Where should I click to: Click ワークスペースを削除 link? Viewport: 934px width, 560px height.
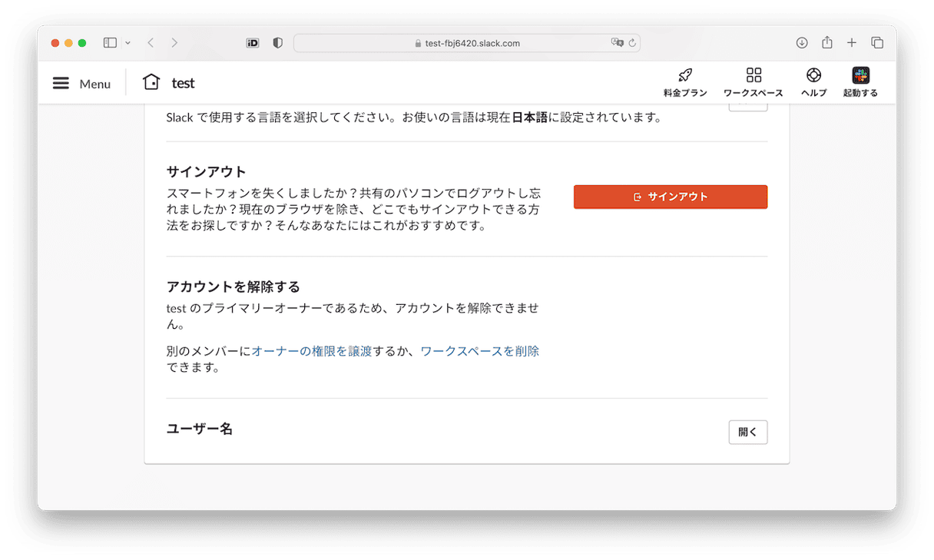(479, 351)
